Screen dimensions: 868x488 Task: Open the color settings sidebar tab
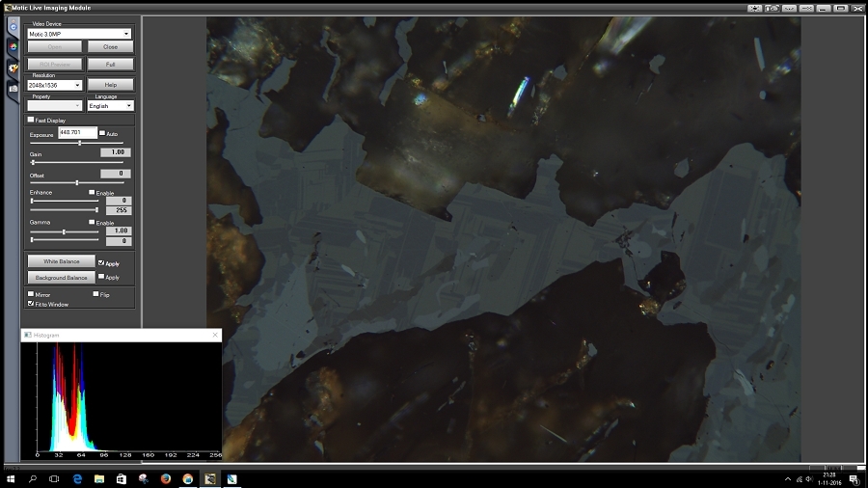13,45
